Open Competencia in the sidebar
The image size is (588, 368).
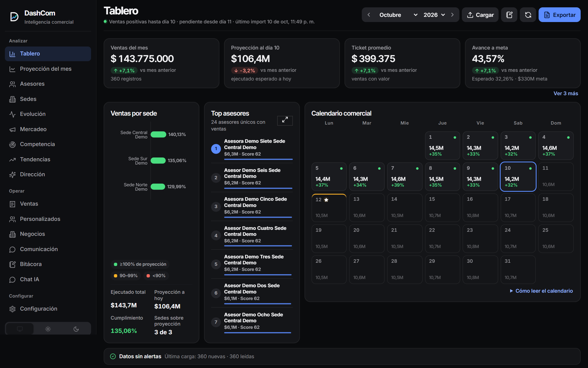[48, 144]
